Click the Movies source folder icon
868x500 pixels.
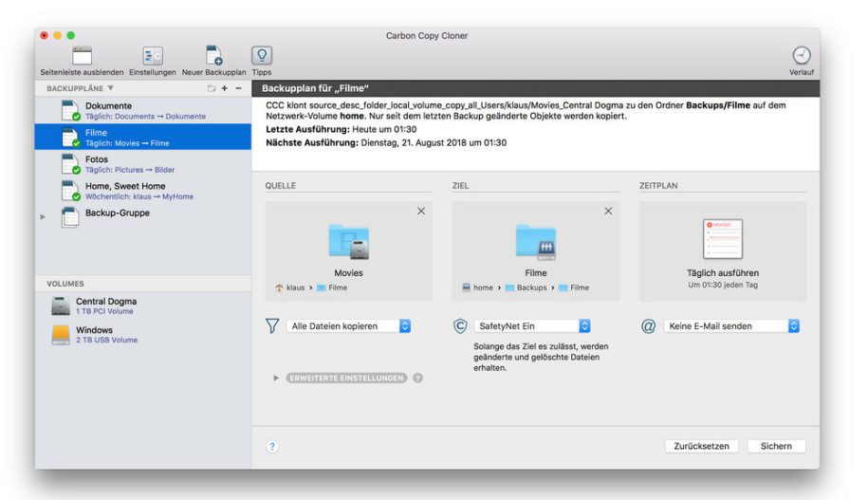349,242
